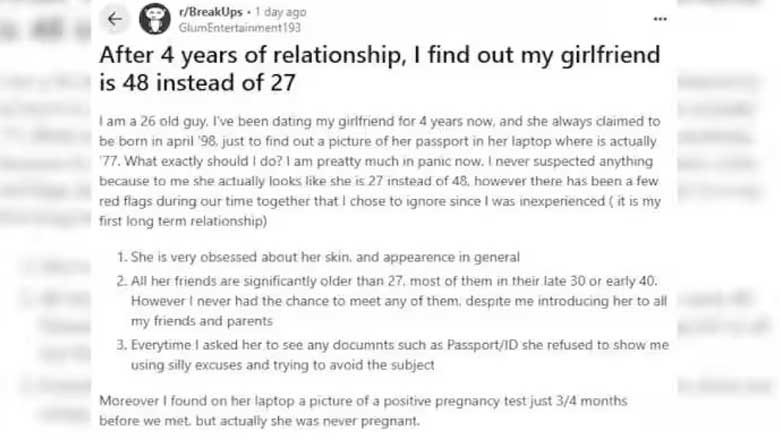This screenshot has width=780, height=440.
Task: Visit the r/BreakUps subreddit link
Action: coord(210,12)
